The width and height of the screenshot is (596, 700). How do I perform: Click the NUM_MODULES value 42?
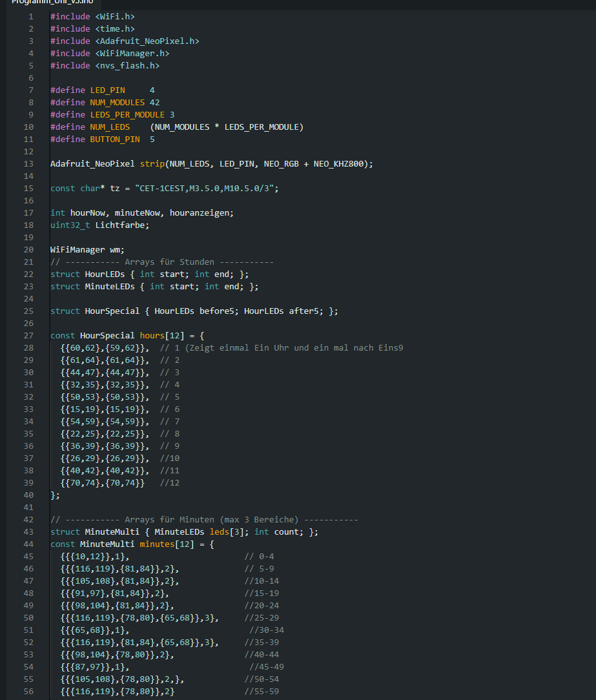[x=154, y=103]
